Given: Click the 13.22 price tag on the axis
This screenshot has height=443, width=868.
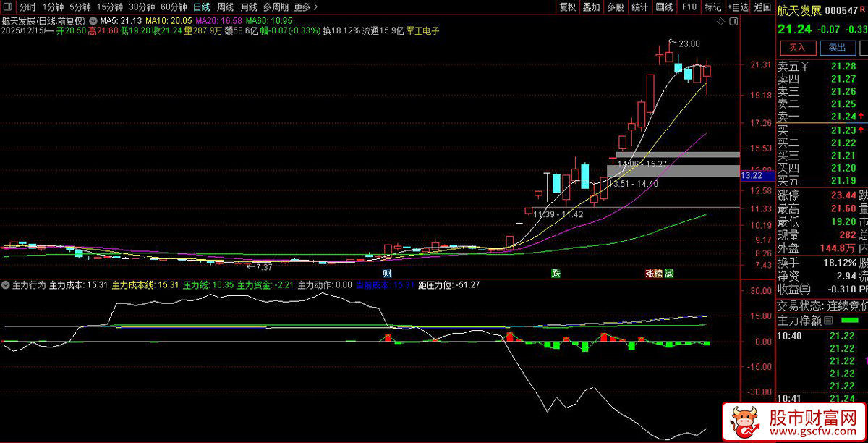Looking at the screenshot, I should 752,175.
